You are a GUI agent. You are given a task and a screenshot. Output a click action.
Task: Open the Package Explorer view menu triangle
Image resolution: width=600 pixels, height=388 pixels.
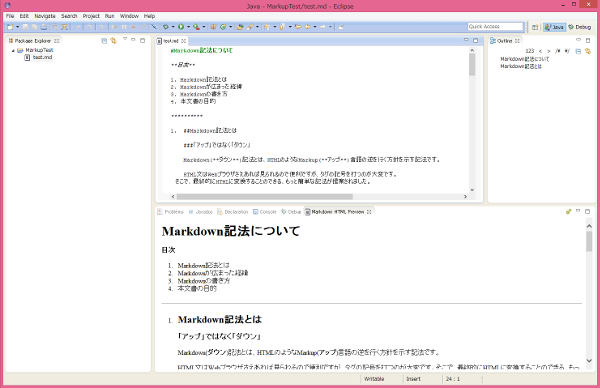125,39
